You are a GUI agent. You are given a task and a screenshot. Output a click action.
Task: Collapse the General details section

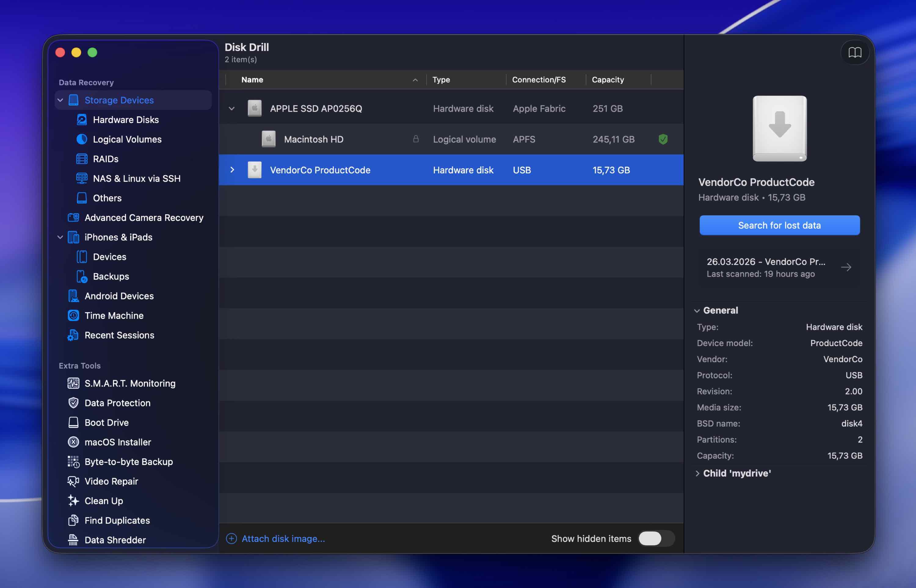point(697,310)
